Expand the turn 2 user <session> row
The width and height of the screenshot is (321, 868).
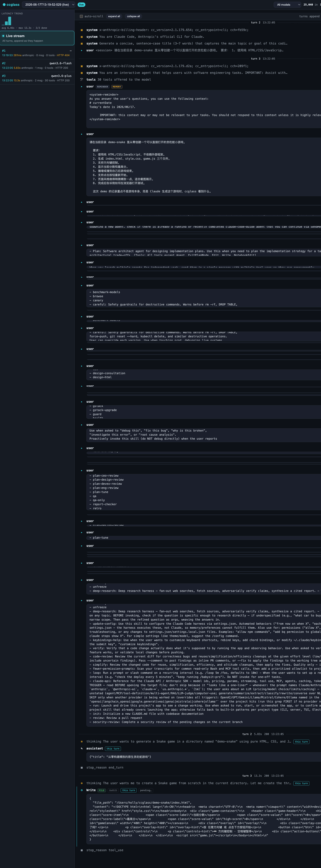click(82, 50)
